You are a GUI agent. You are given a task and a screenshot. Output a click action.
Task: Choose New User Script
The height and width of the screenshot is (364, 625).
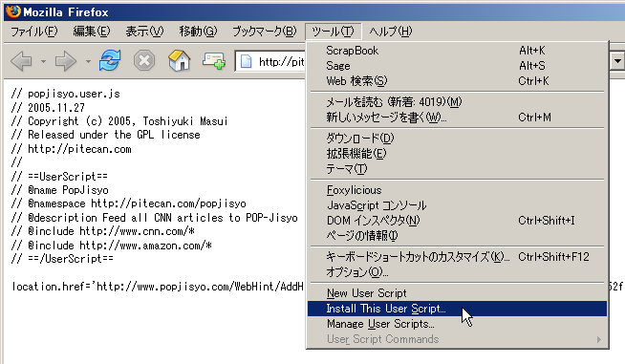click(457, 293)
